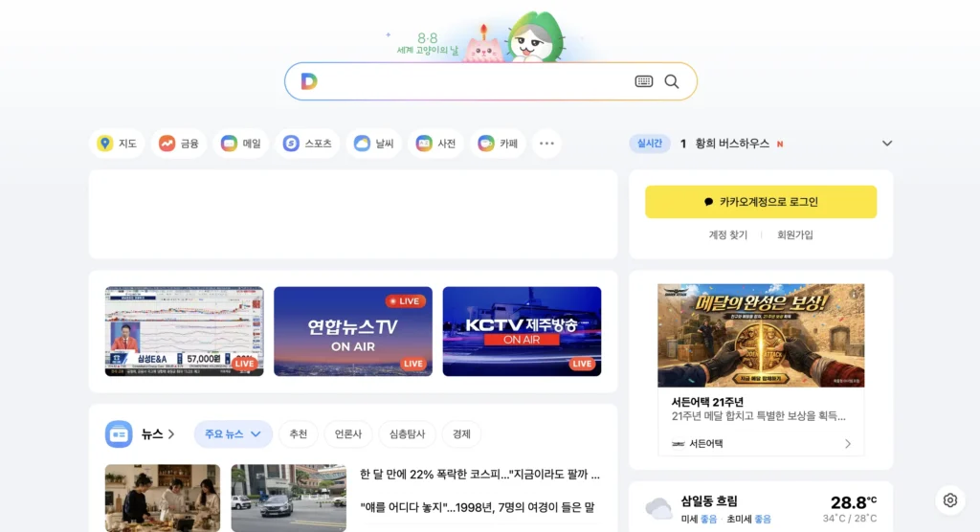Viewport: 980px width, 532px height.
Task: Show more services with three-dots button
Action: 546,144
